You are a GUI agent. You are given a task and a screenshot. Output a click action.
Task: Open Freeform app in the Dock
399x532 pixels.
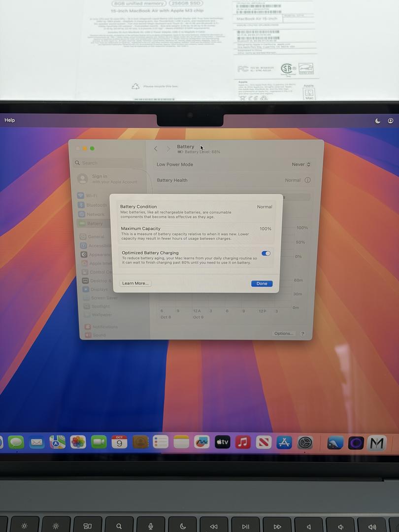coord(201,442)
